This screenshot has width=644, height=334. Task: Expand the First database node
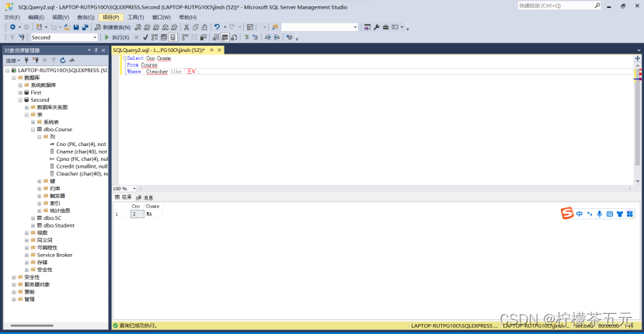20,92
